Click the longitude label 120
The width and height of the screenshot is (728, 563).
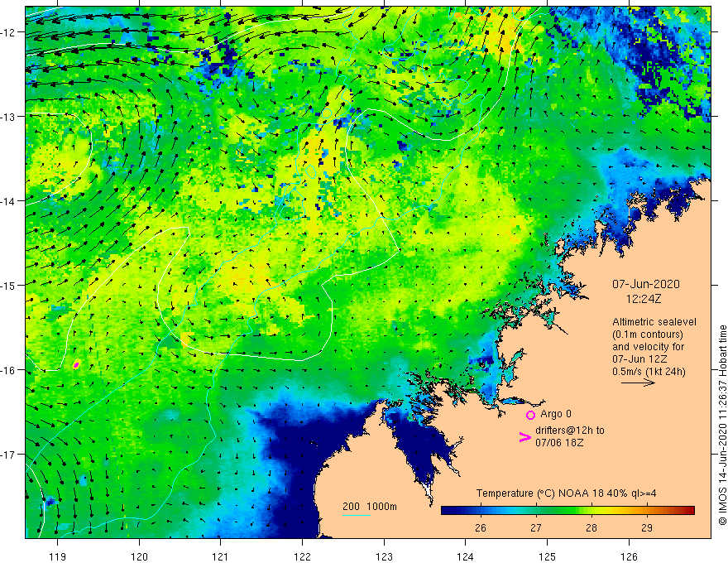pos(139,556)
